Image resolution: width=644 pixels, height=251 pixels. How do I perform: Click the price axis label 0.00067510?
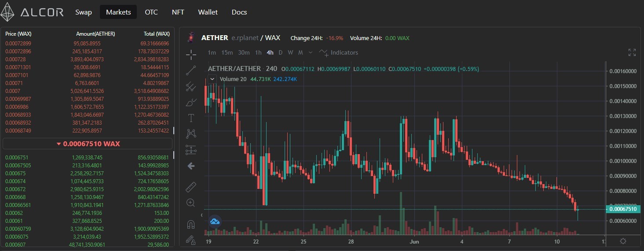[x=623, y=209]
